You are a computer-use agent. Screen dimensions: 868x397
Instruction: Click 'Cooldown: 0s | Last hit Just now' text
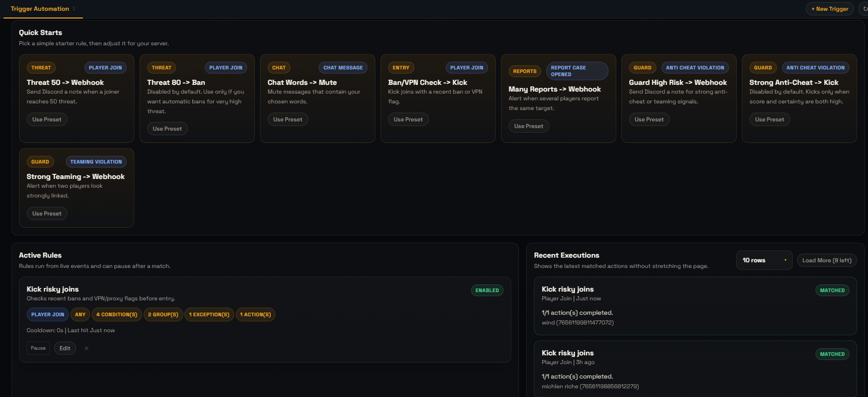[x=71, y=330]
